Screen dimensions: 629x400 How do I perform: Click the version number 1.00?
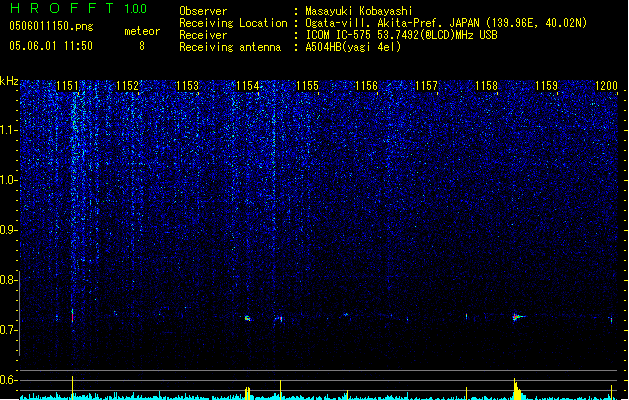[135, 9]
